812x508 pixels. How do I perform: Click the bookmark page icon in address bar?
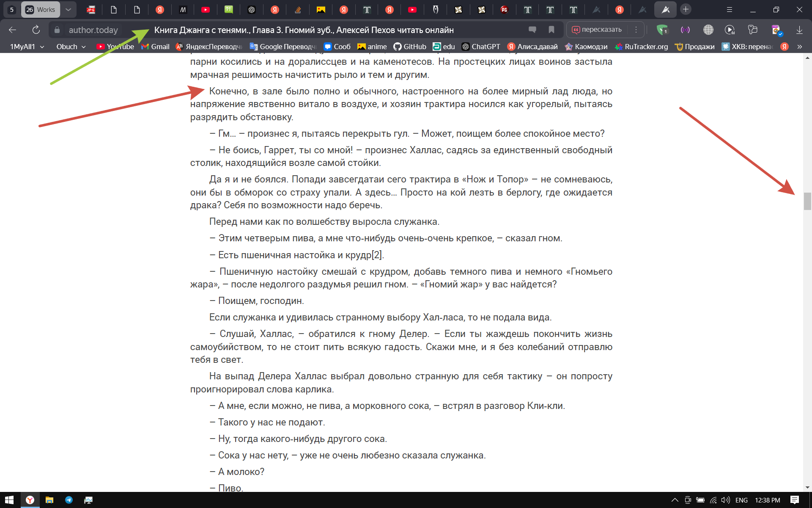[x=551, y=30]
